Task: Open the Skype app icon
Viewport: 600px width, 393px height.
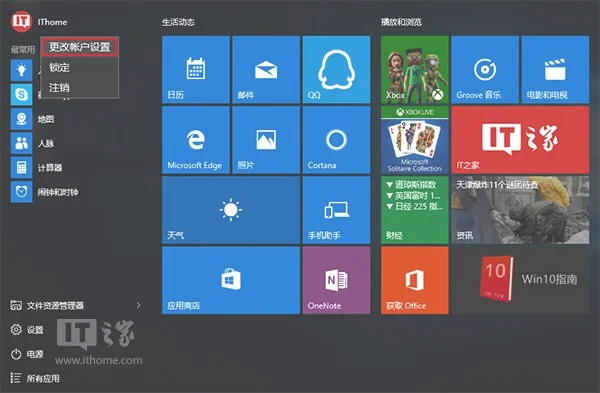Action: 21,94
